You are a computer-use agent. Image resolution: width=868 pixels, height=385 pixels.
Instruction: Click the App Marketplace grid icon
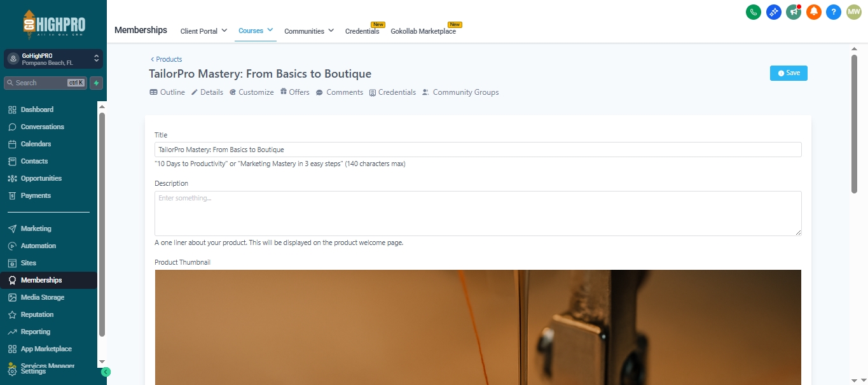pyautogui.click(x=12, y=349)
